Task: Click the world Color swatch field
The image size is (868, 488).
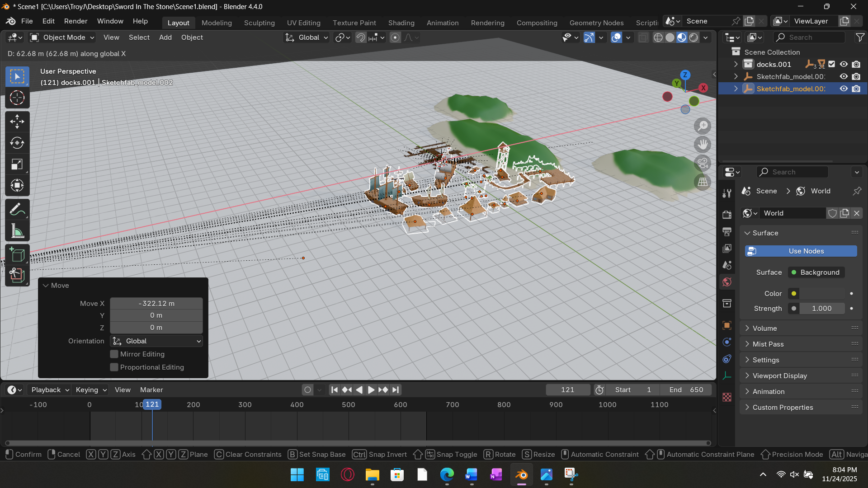Action: 822,294
